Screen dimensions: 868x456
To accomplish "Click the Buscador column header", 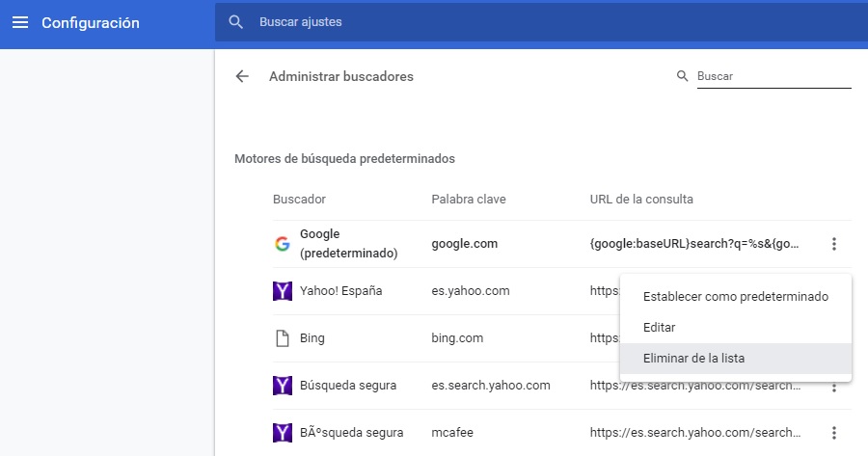I will [x=300, y=200].
